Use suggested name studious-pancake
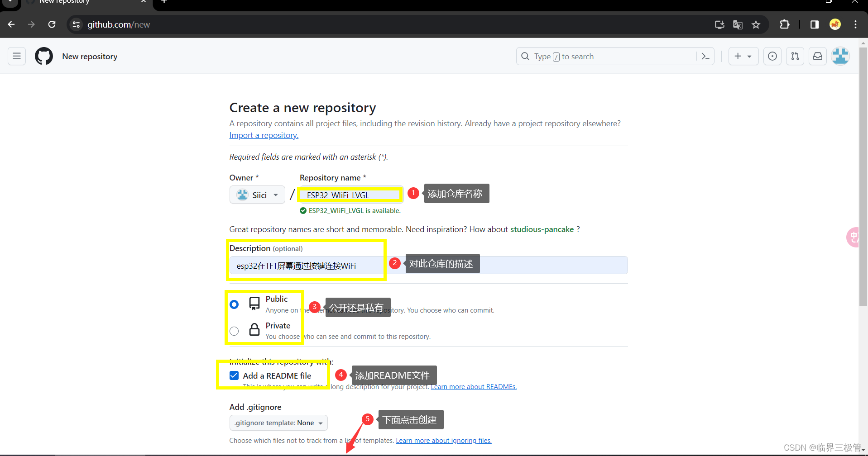Screen dimensions: 868x456 tap(542, 229)
